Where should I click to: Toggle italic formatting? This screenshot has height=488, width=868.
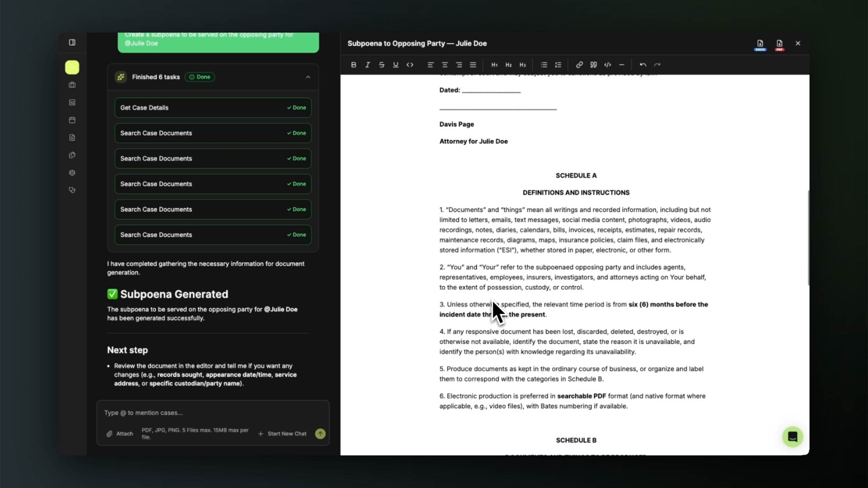(x=368, y=65)
